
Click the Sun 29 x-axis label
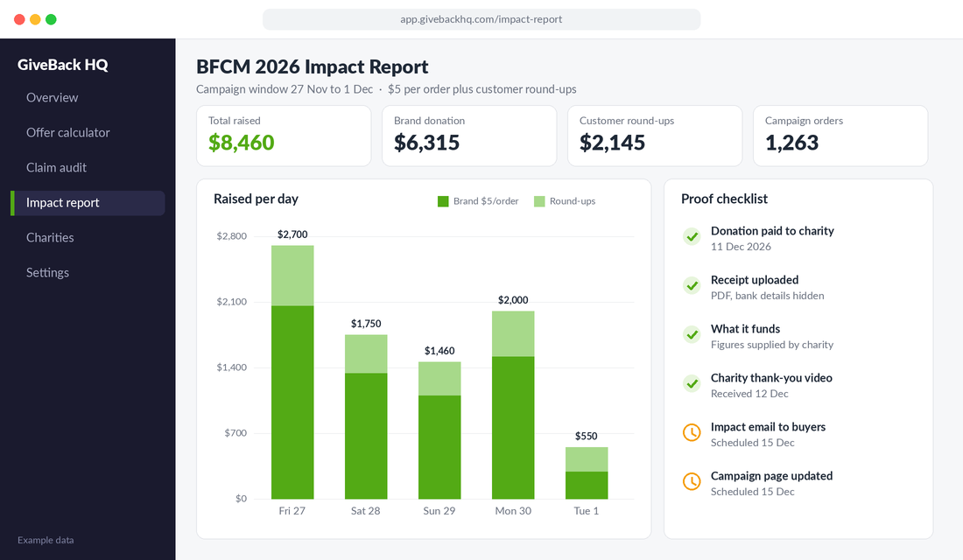point(439,511)
